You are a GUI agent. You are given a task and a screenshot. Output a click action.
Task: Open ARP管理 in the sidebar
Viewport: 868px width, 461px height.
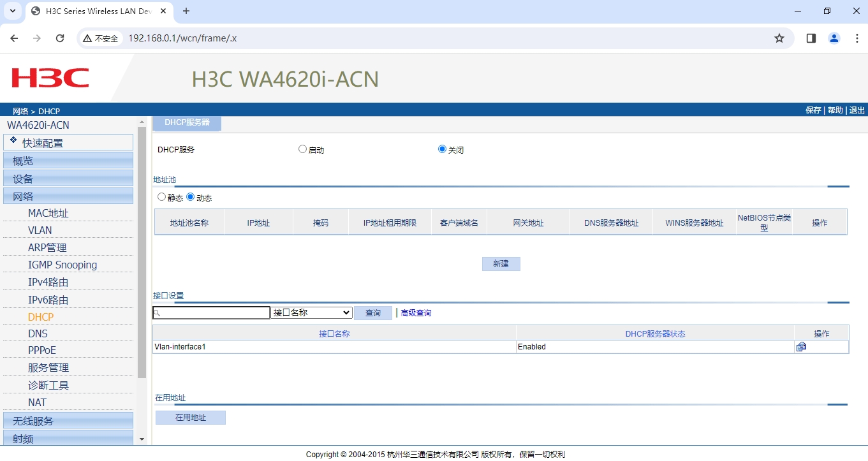click(47, 247)
